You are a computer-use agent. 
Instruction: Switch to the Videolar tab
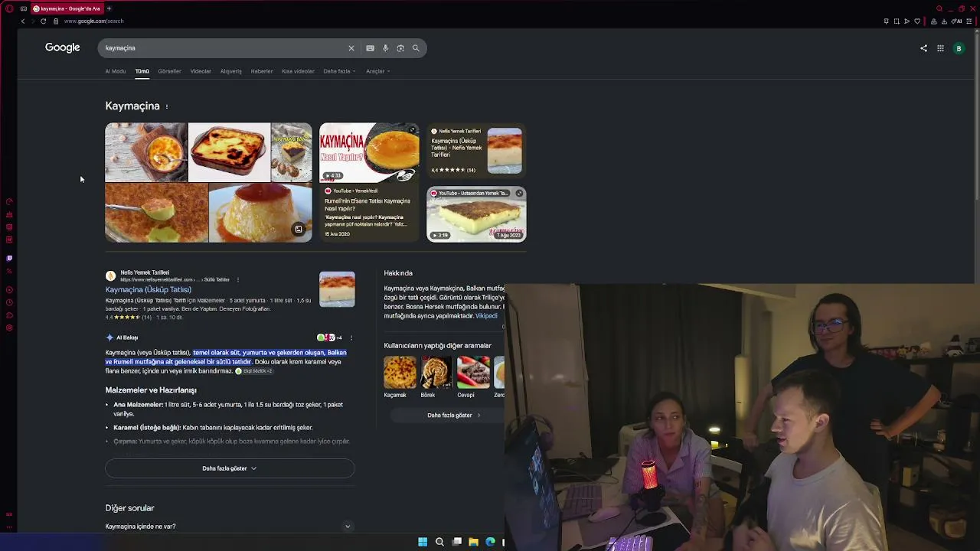[x=201, y=71]
